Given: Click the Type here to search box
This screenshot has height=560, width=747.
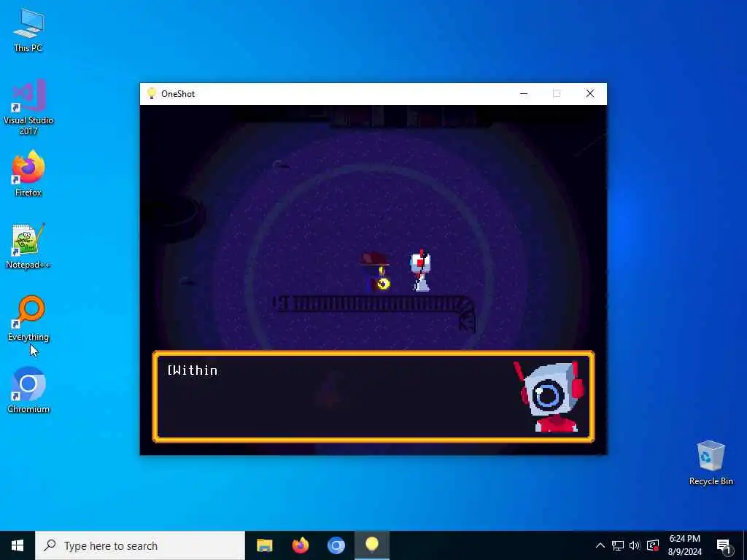Looking at the screenshot, I should coord(140,545).
